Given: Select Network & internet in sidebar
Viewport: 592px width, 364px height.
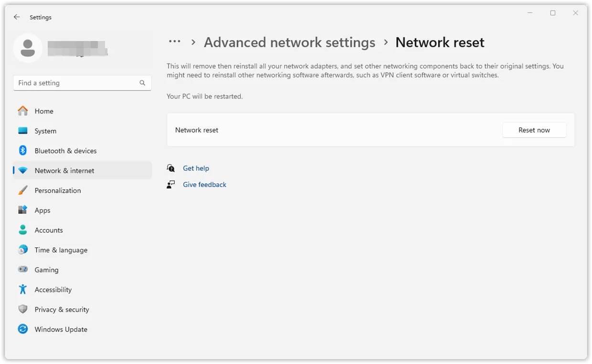Looking at the screenshot, I should point(82,170).
